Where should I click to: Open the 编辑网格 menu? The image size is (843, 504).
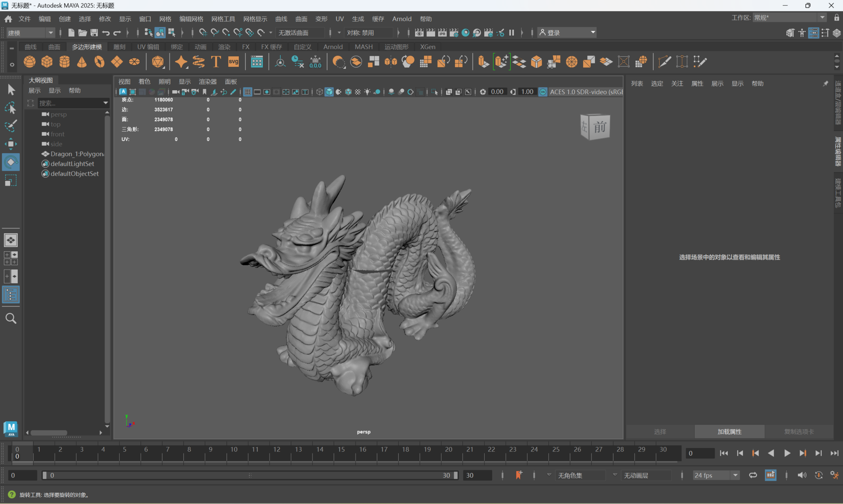click(191, 19)
